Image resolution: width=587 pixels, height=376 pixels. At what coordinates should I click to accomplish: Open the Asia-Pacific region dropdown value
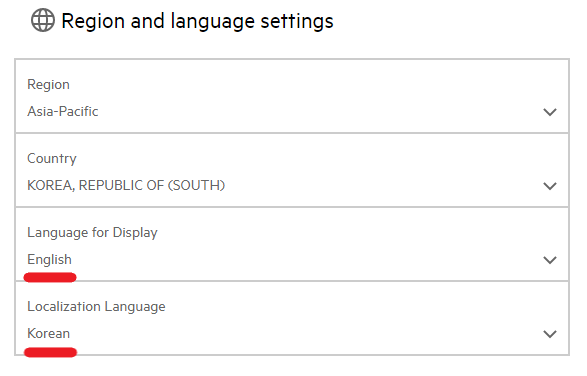coord(63,111)
